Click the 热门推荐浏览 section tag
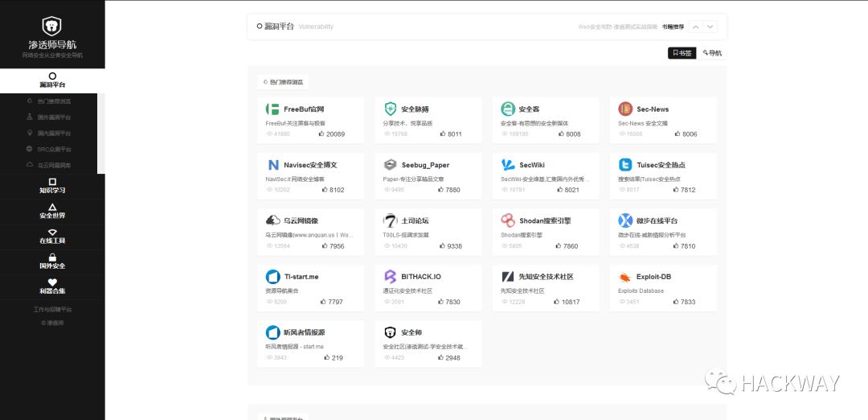The width and height of the screenshot is (868, 420). (x=283, y=82)
